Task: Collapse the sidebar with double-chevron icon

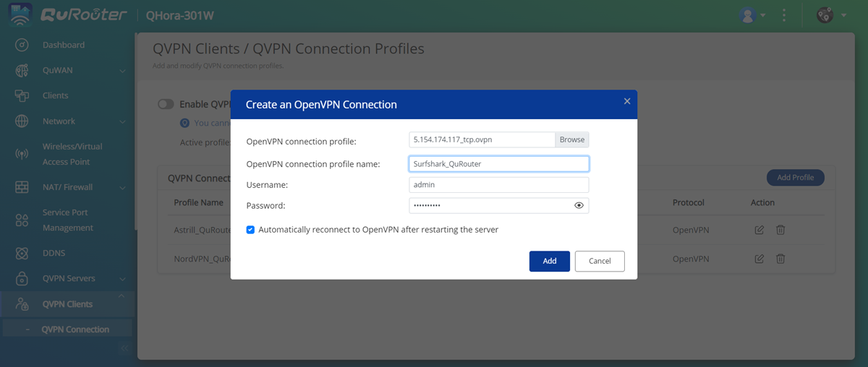Action: point(124,348)
